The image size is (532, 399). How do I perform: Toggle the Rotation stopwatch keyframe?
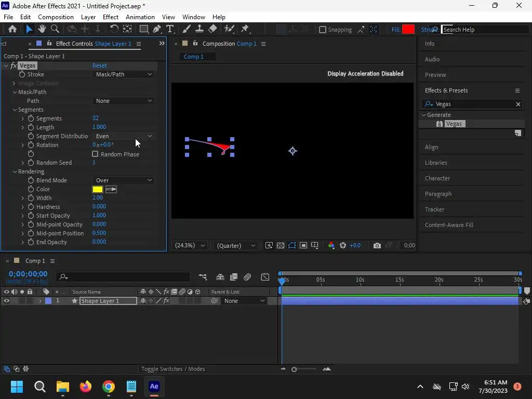point(31,145)
